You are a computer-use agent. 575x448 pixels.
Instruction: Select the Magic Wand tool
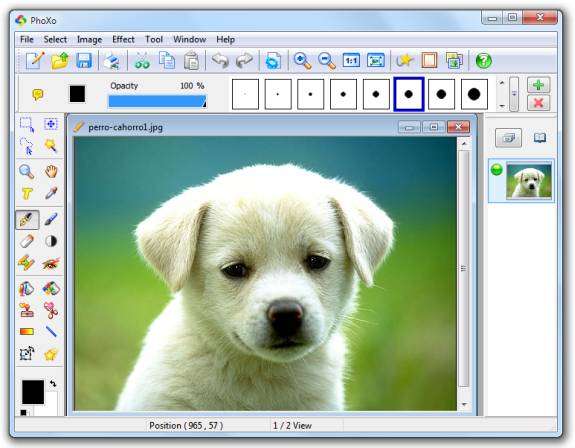[51, 146]
